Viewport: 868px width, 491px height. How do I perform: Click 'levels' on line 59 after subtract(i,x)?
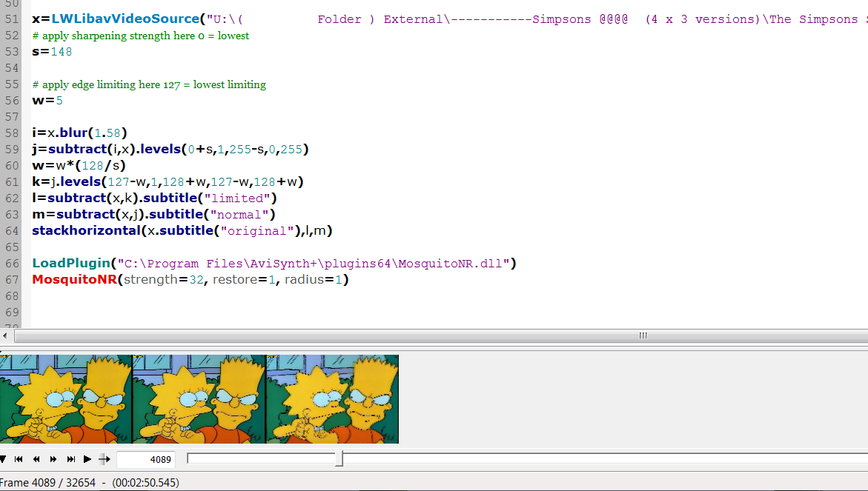[x=160, y=150]
